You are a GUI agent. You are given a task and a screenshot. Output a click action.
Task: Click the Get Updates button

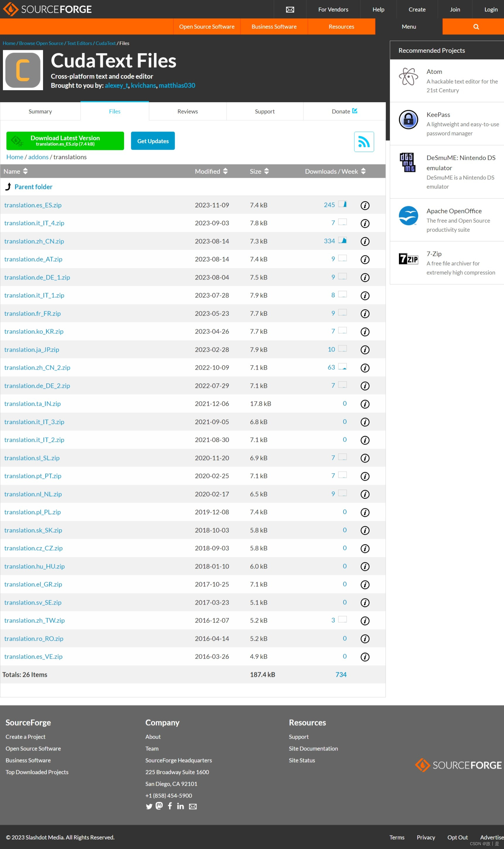(153, 141)
